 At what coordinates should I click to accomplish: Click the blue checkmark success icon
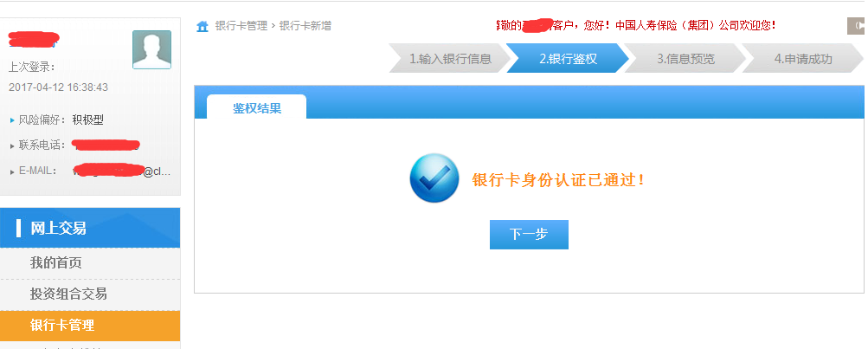coord(434,178)
